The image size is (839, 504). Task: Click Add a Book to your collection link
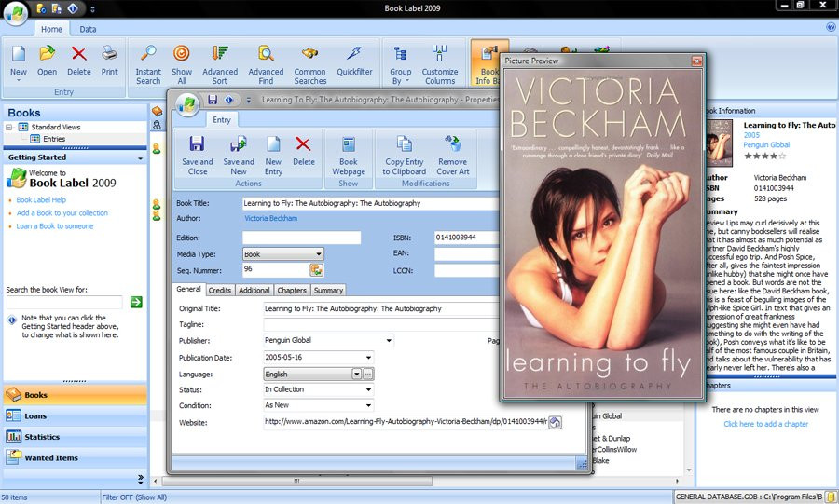click(x=62, y=212)
